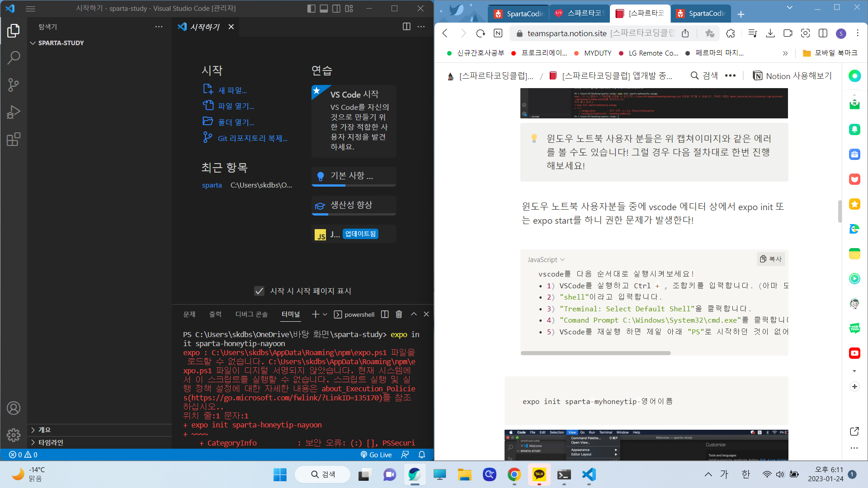The height and width of the screenshot is (488, 868).
Task: Click the code block horizontal scrollbar
Action: pyautogui.click(x=595, y=353)
